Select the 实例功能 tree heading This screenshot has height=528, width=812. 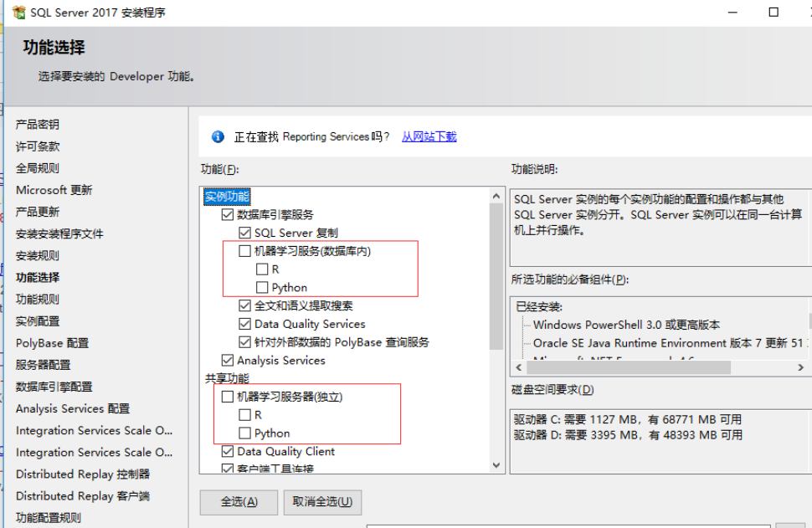pos(227,196)
